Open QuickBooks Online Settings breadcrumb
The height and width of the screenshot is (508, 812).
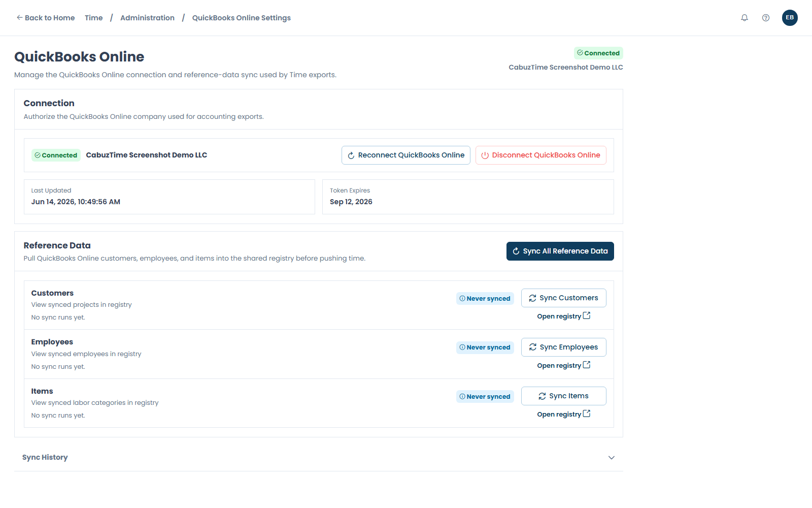coord(242,18)
